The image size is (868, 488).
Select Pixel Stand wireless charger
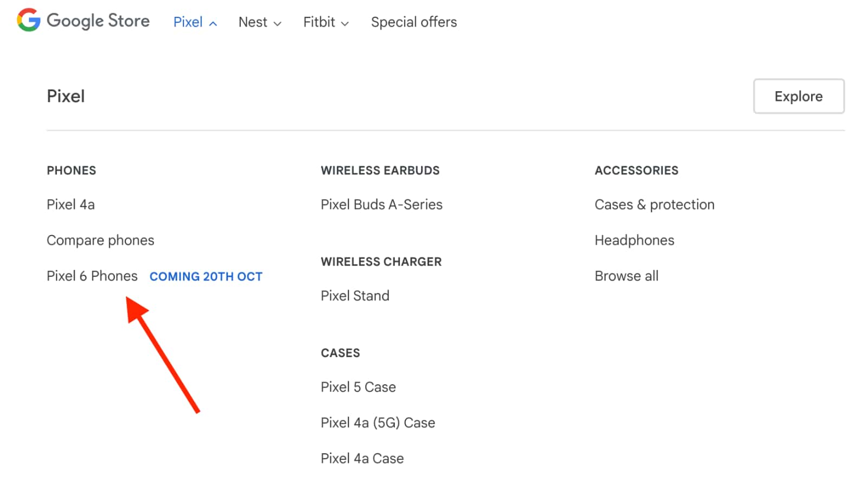coord(355,296)
